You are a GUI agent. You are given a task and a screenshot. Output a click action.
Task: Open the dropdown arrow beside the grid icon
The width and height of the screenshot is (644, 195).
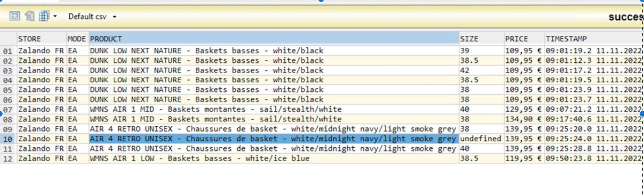click(x=55, y=17)
